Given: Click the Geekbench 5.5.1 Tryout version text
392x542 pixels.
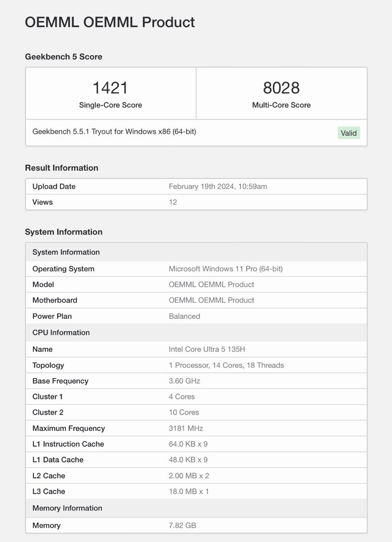Looking at the screenshot, I should click(x=114, y=132).
